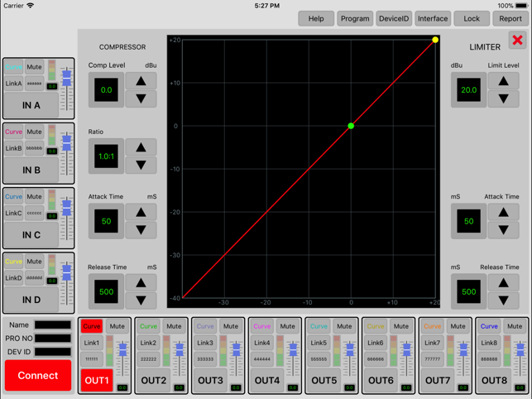
Task: Open the Interface menu
Action: (433, 19)
